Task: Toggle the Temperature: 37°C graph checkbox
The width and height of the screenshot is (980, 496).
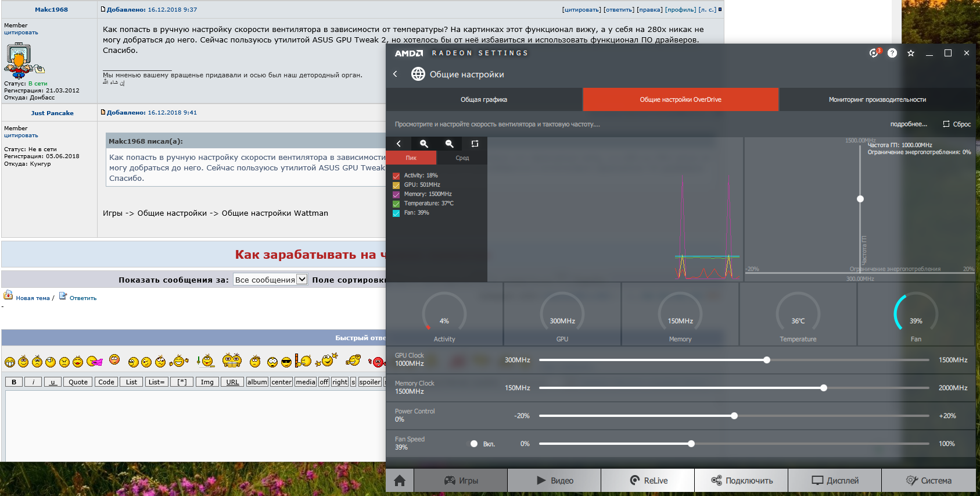Action: coord(396,204)
